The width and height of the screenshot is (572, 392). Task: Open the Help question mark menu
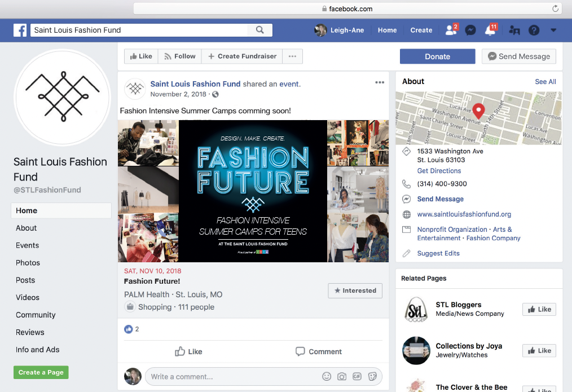[x=534, y=30]
